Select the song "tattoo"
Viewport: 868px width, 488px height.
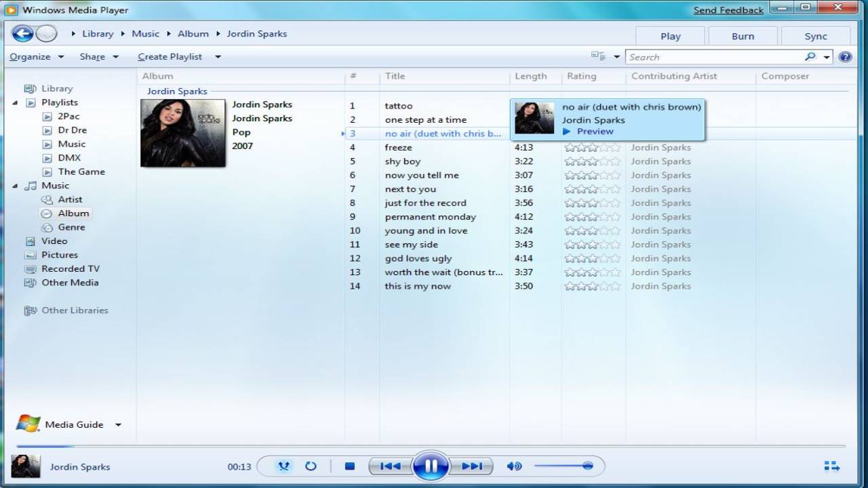coord(398,106)
